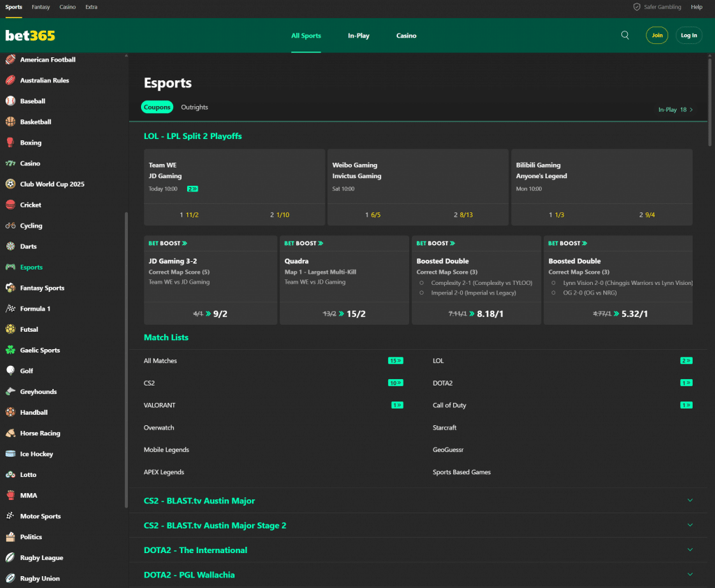Select the Ice Hockey puck icon
The image size is (715, 588).
(x=10, y=454)
